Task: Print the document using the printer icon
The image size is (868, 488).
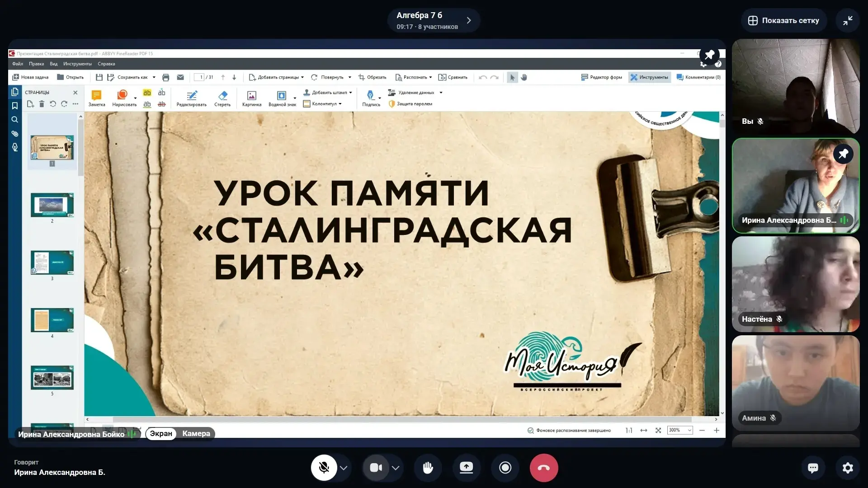Action: [165, 77]
